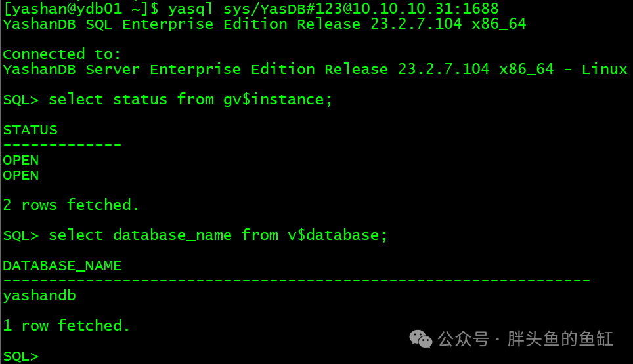
Task: Click the 'select database_name from v$database;' query
Action: (x=218, y=235)
